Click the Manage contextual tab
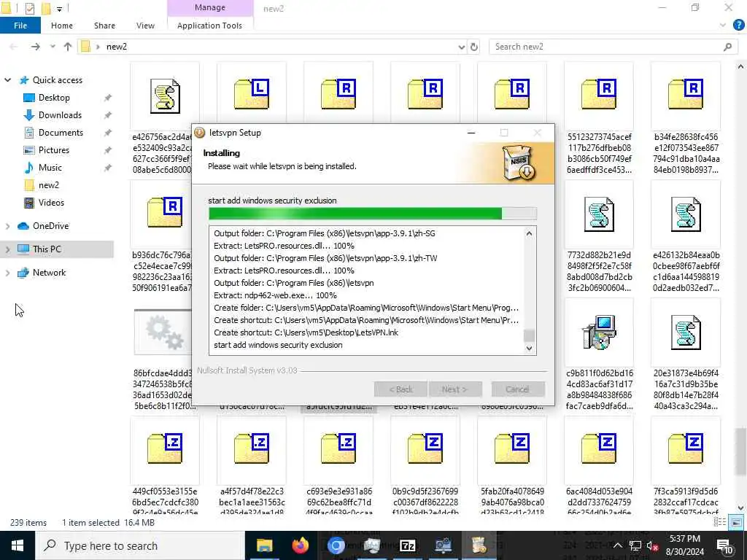 pos(209,7)
